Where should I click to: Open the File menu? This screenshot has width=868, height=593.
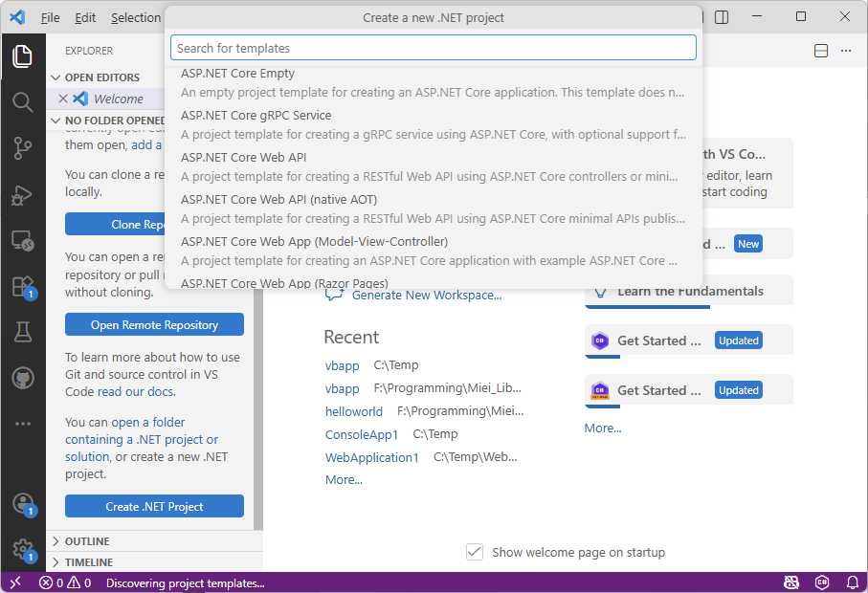(x=51, y=18)
